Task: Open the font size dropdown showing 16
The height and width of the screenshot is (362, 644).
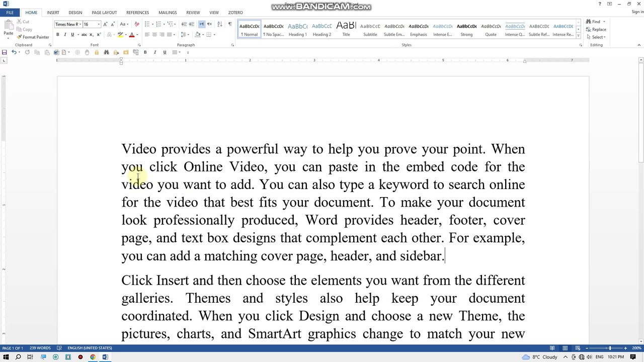Action: click(98, 24)
